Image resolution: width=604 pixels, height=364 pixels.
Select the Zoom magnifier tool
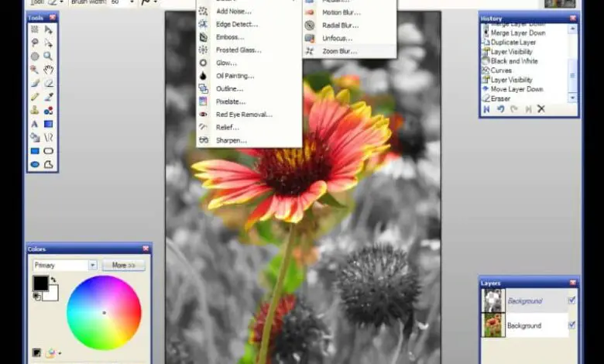(49, 57)
